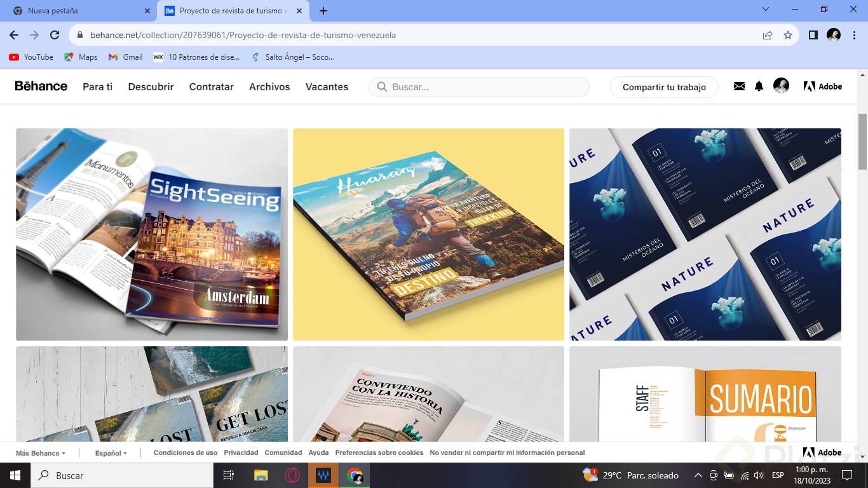Image resolution: width=868 pixels, height=488 pixels.
Task: Open the Windows Start menu
Action: pos(15,475)
